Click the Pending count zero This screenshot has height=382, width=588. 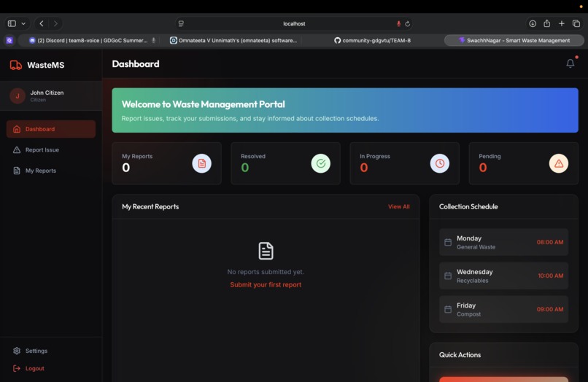(483, 168)
